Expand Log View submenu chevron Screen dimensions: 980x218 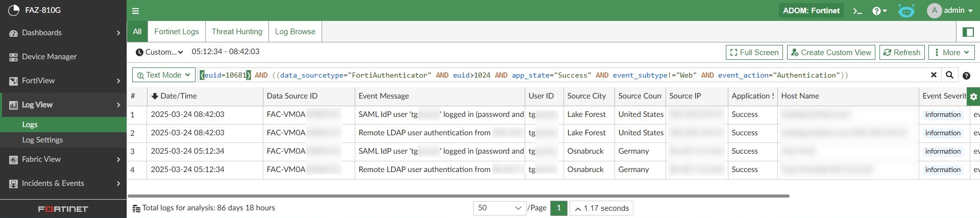pos(118,105)
